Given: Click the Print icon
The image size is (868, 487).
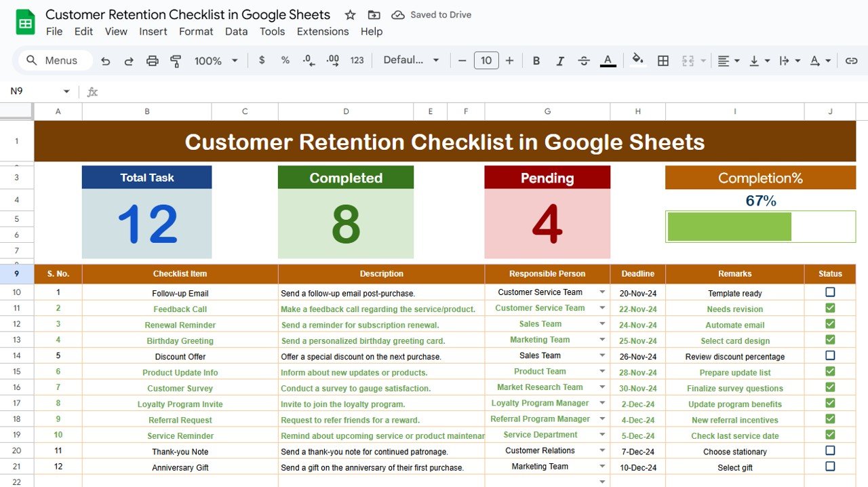Looking at the screenshot, I should pos(153,61).
